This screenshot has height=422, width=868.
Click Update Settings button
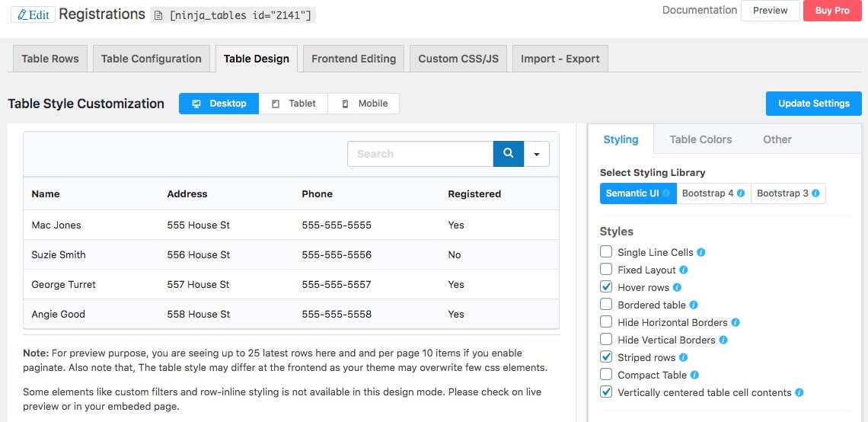tap(814, 104)
